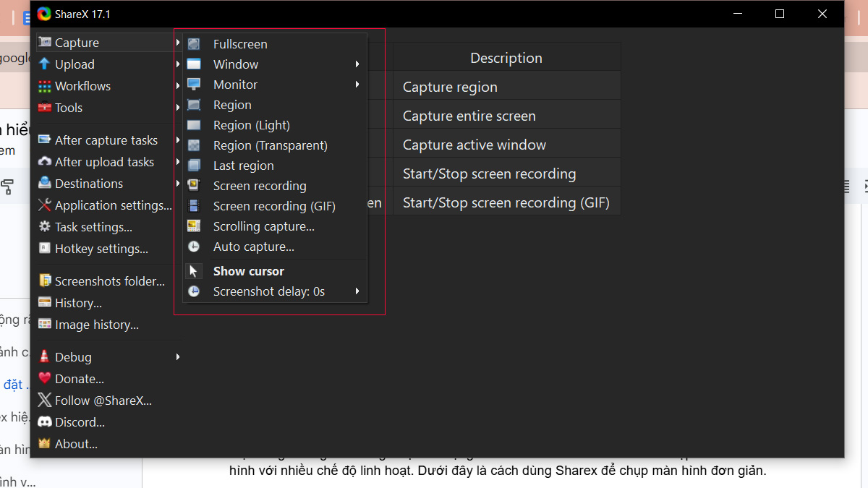
Task: Expand the Monitor submenu arrow
Action: point(357,85)
